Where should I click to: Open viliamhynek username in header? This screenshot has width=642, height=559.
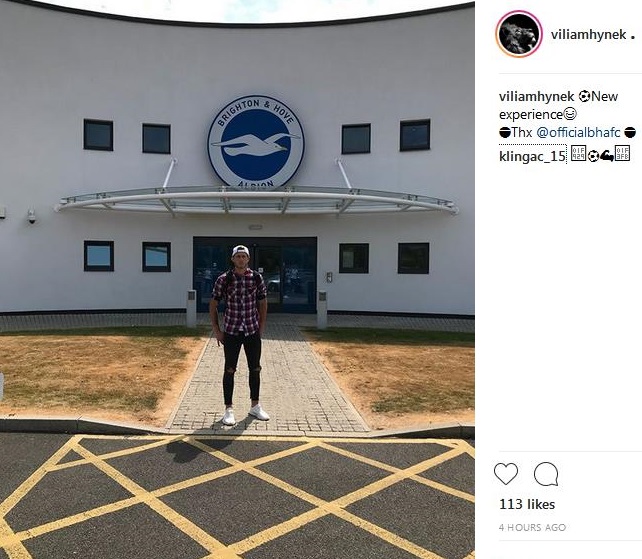588,34
